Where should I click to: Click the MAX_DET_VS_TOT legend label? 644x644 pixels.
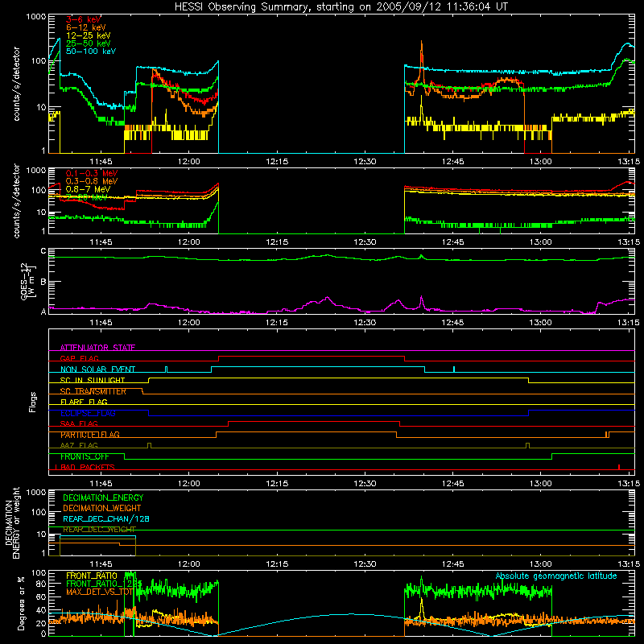[x=100, y=592]
